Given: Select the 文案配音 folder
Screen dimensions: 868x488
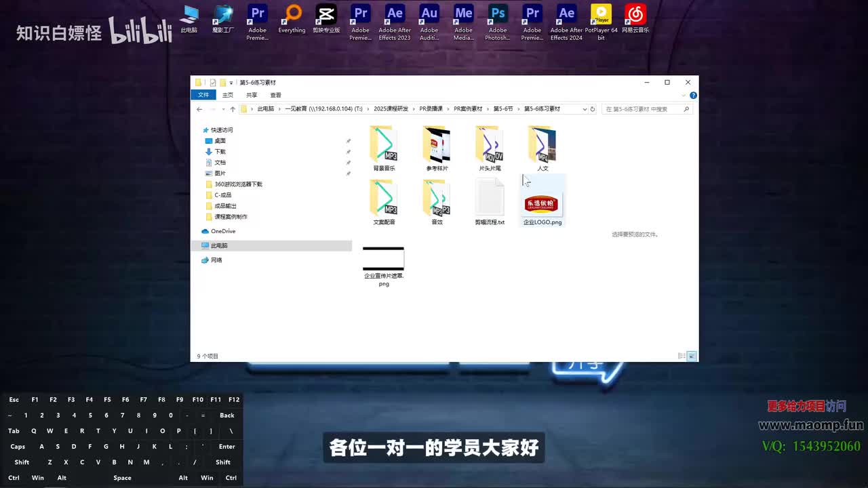Looking at the screenshot, I should 384,202.
